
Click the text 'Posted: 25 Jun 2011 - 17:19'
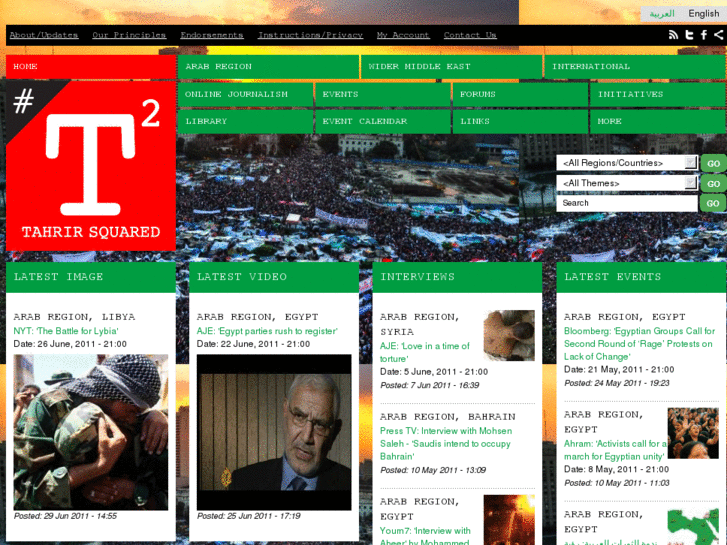coord(249,516)
